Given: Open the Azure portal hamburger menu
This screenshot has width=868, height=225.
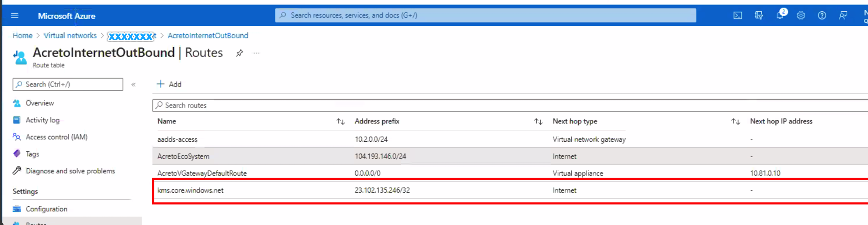Looking at the screenshot, I should click(x=14, y=16).
